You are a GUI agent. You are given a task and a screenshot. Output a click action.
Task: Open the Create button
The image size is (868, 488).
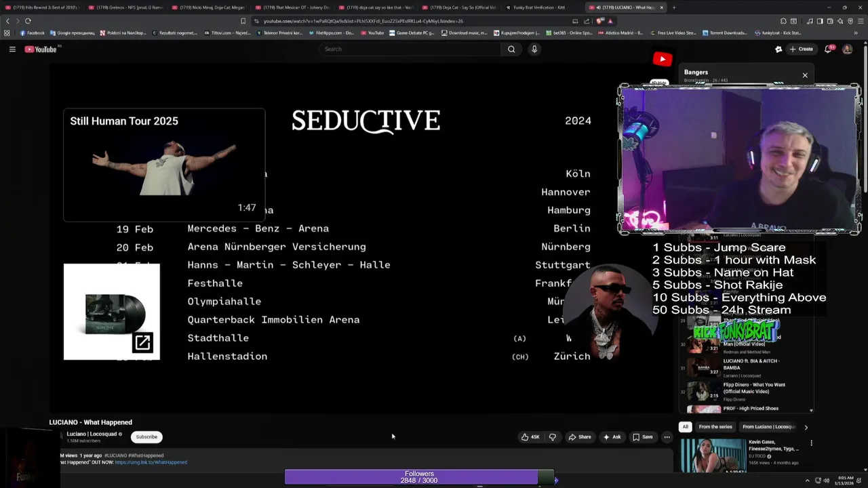(801, 49)
